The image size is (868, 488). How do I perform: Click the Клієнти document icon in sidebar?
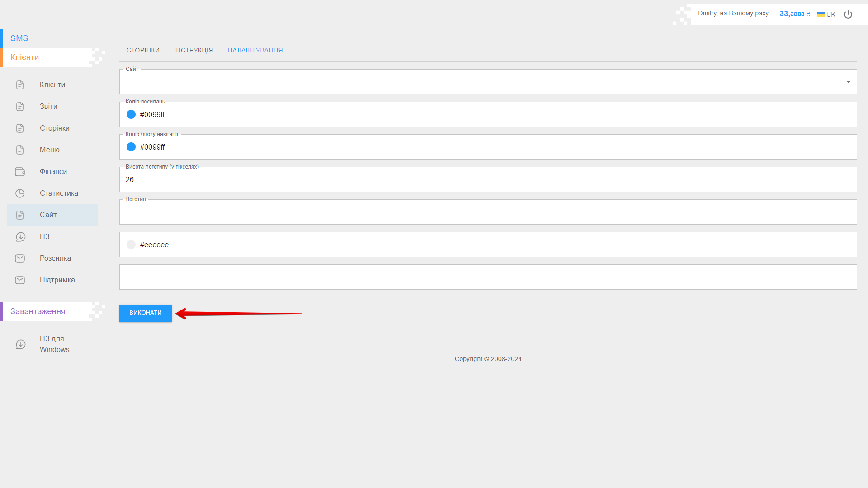tap(20, 85)
